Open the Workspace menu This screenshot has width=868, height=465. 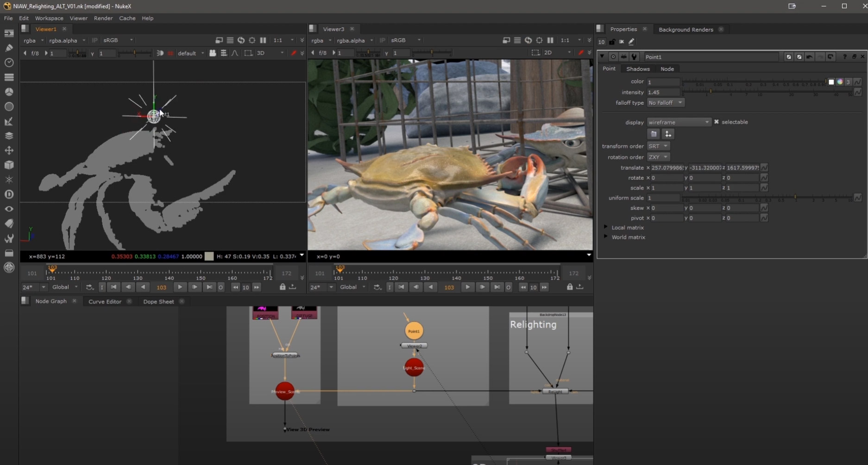coord(49,18)
